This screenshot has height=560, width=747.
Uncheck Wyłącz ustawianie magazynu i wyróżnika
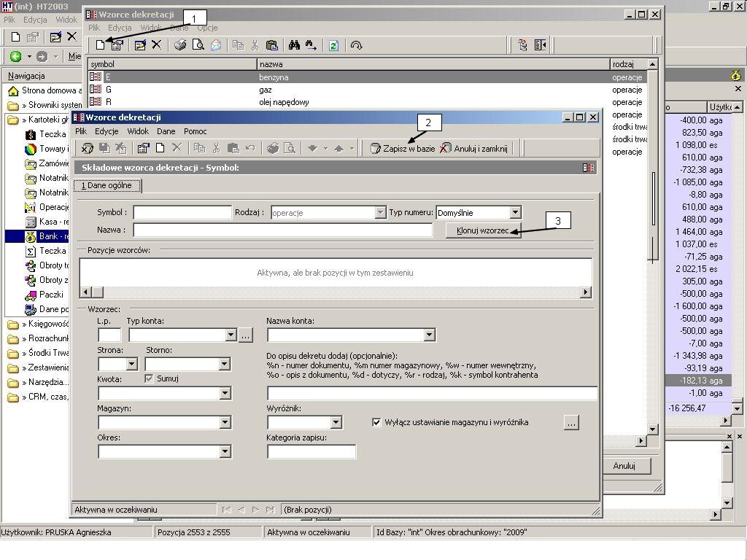(376, 422)
